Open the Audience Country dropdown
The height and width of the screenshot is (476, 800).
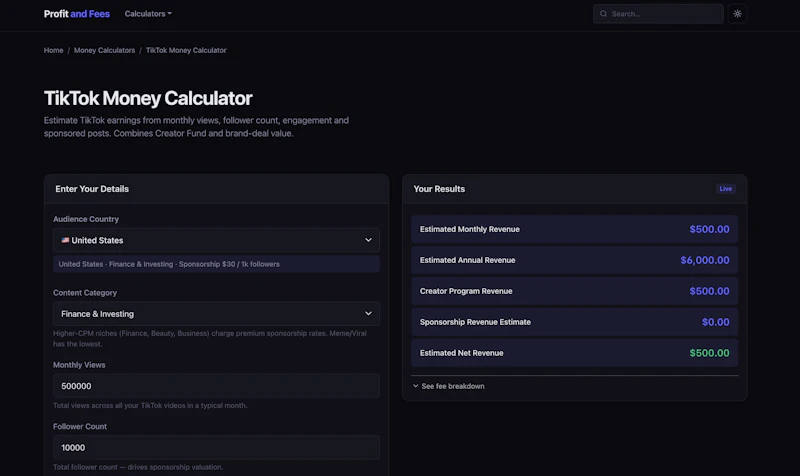pos(216,240)
